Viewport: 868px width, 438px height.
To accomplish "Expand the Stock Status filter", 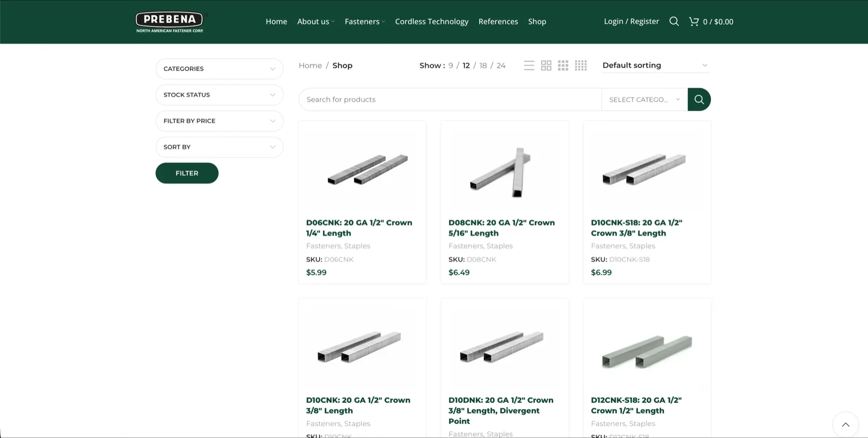I will click(x=219, y=95).
